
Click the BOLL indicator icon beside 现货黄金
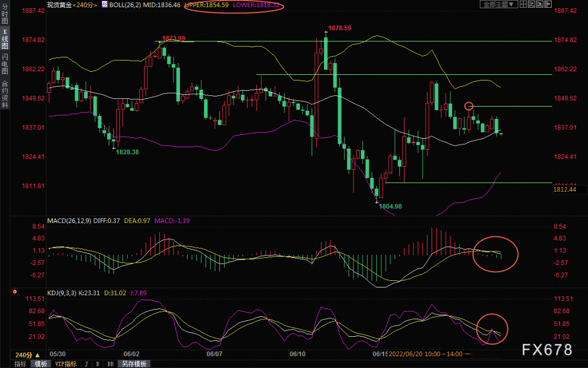105,5
